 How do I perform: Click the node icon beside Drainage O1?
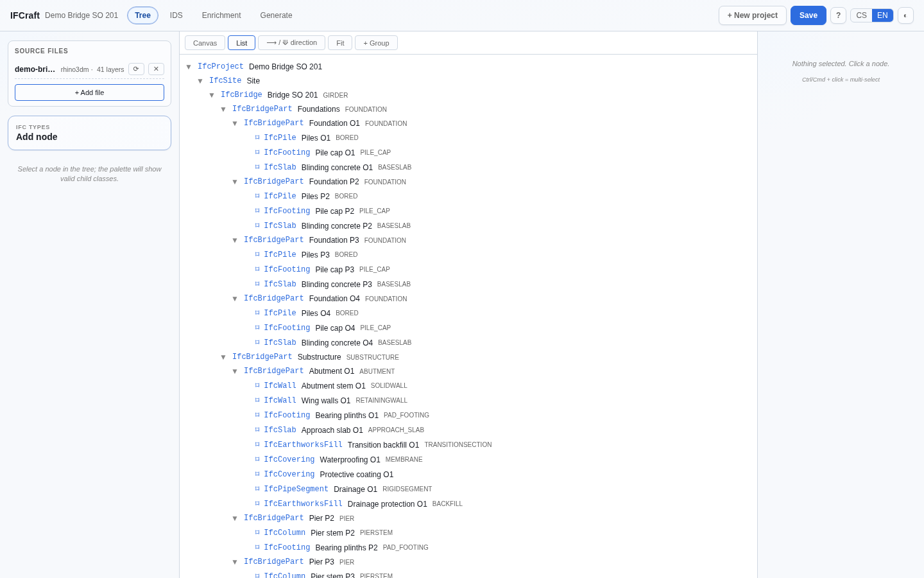[257, 489]
